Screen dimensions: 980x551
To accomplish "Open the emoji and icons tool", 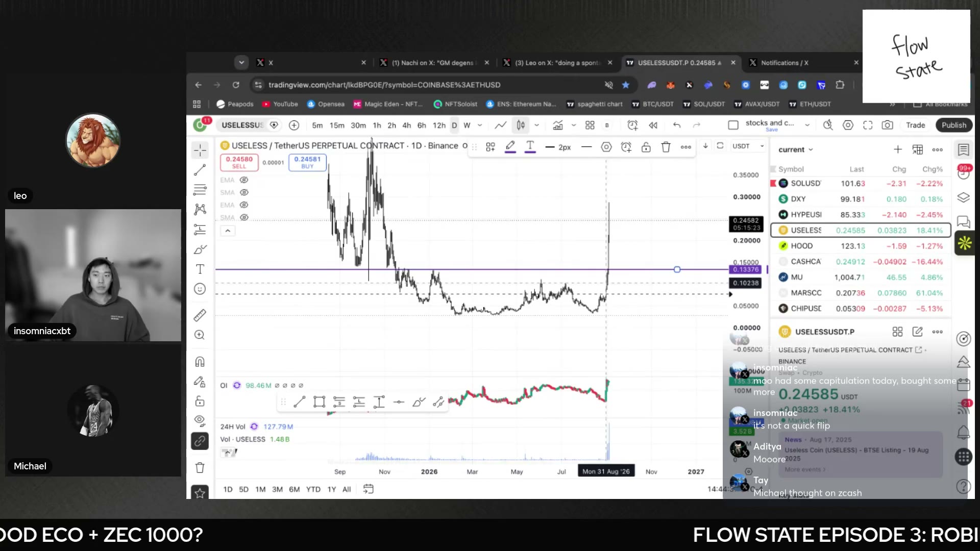I will point(200,289).
